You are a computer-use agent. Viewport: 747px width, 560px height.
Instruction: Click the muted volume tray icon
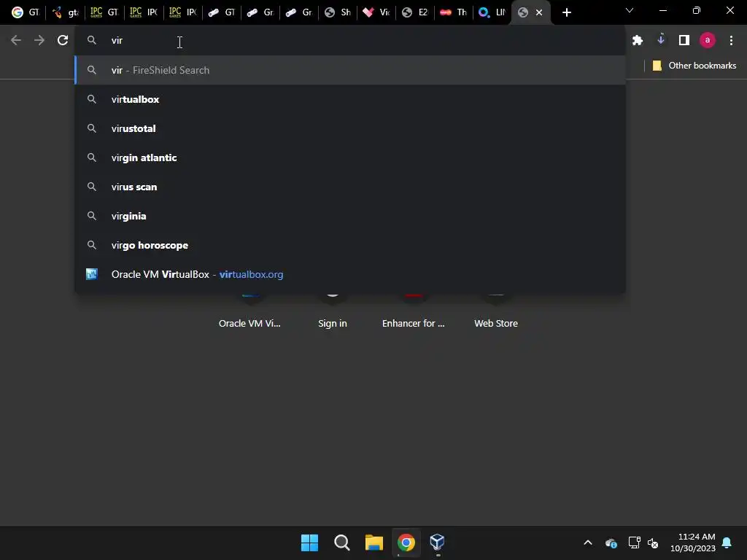653,542
